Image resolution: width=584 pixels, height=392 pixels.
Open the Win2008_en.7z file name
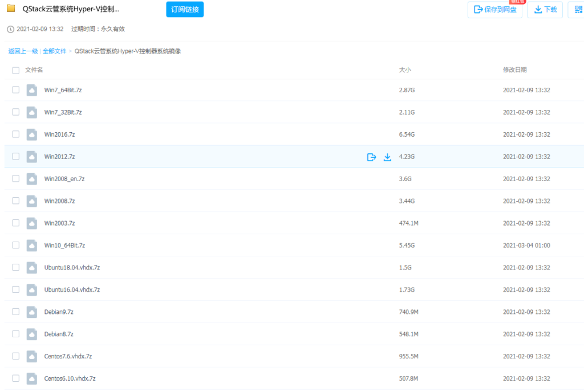(64, 179)
